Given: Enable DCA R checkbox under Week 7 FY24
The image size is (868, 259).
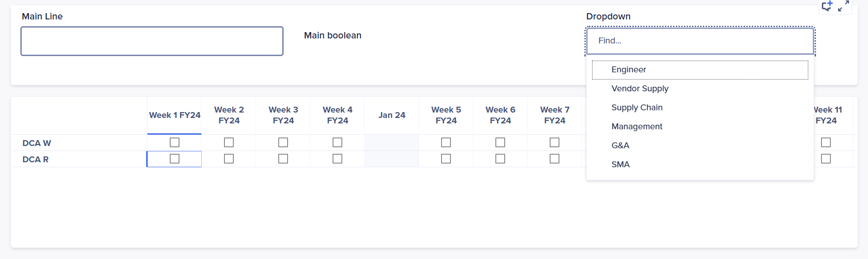Looking at the screenshot, I should coord(555,159).
